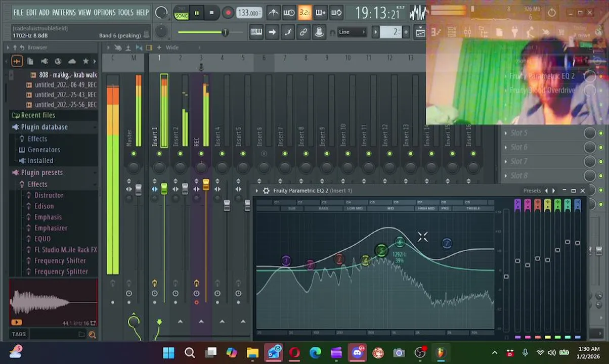Open the OPTIONS menu
Image resolution: width=609 pixels, height=364 pixels.
click(104, 12)
